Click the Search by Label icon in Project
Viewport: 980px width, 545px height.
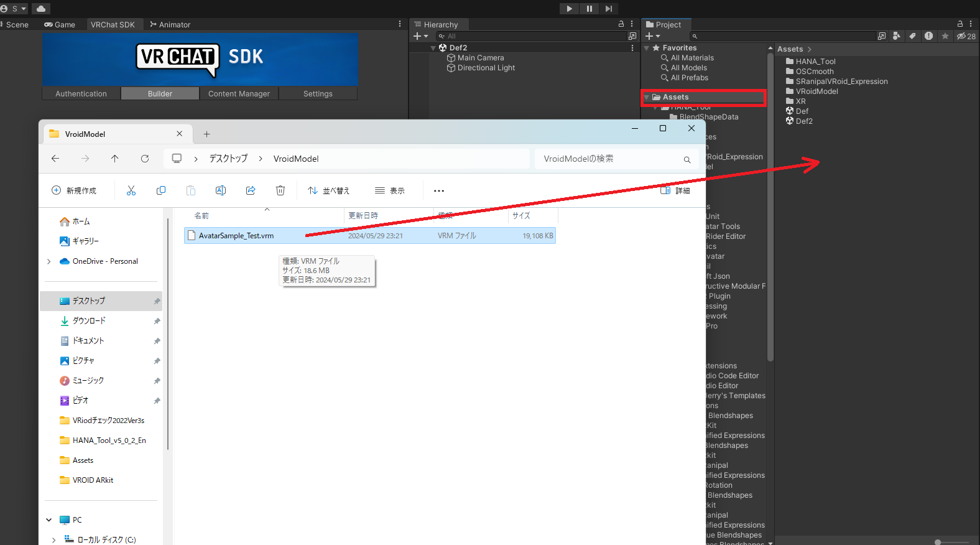click(x=912, y=36)
